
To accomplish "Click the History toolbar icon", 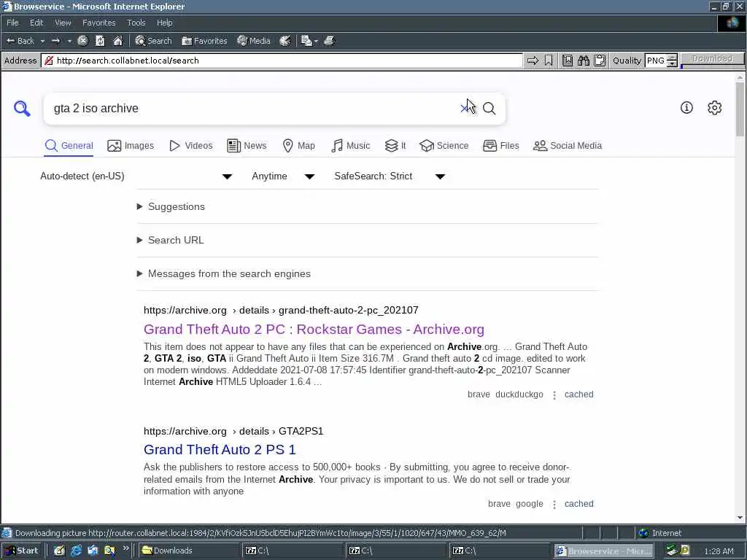I will coord(285,41).
